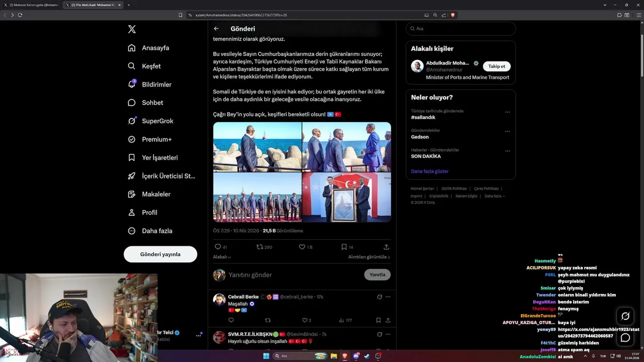Click the Ara search field
The width and height of the screenshot is (644, 362).
(461, 29)
